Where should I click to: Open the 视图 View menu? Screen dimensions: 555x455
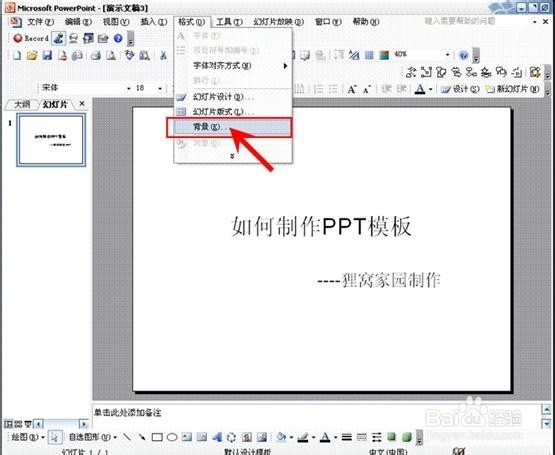(x=116, y=22)
